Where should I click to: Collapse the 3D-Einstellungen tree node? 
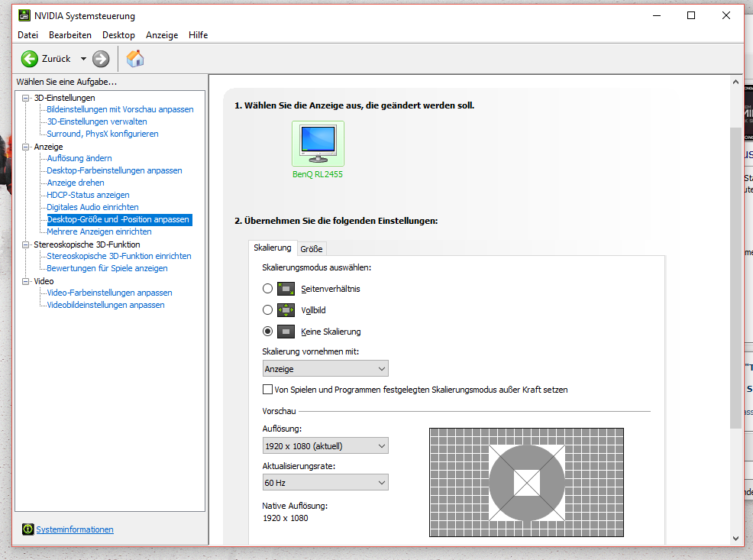click(x=25, y=98)
